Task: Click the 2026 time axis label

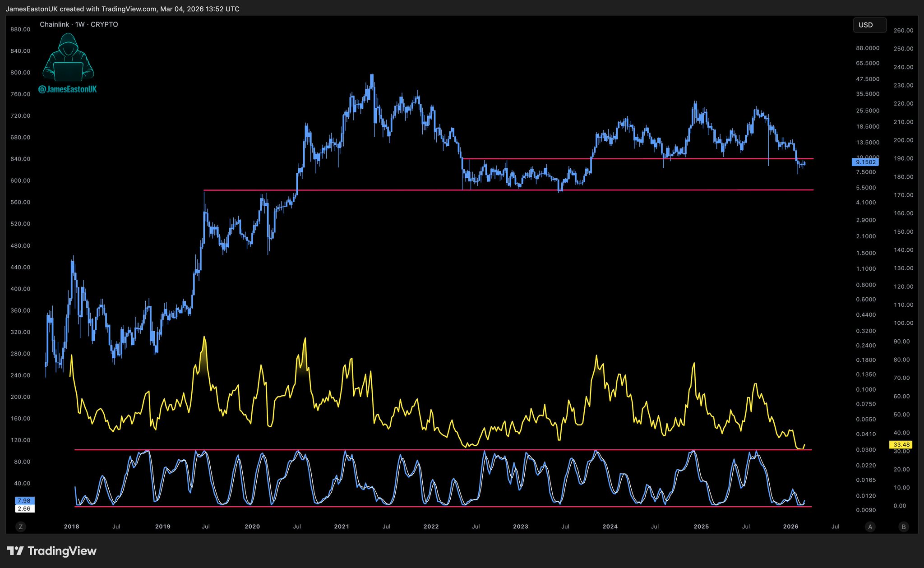Action: [x=790, y=526]
